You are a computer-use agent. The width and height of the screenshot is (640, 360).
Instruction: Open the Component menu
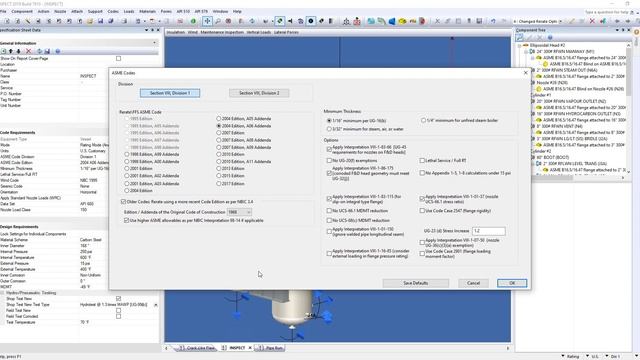[22, 11]
